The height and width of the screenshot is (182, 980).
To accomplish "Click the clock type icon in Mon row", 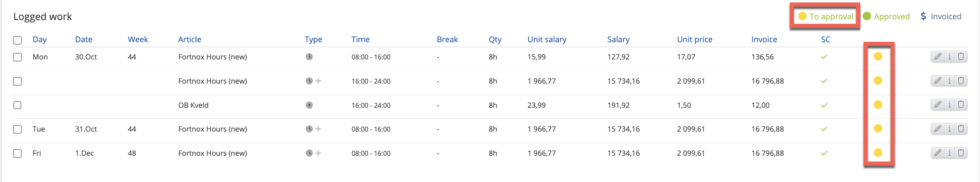I will (x=309, y=57).
